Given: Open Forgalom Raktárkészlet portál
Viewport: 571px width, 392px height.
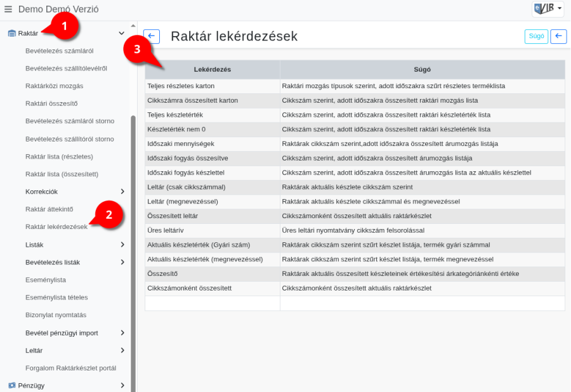Looking at the screenshot, I should [x=70, y=368].
